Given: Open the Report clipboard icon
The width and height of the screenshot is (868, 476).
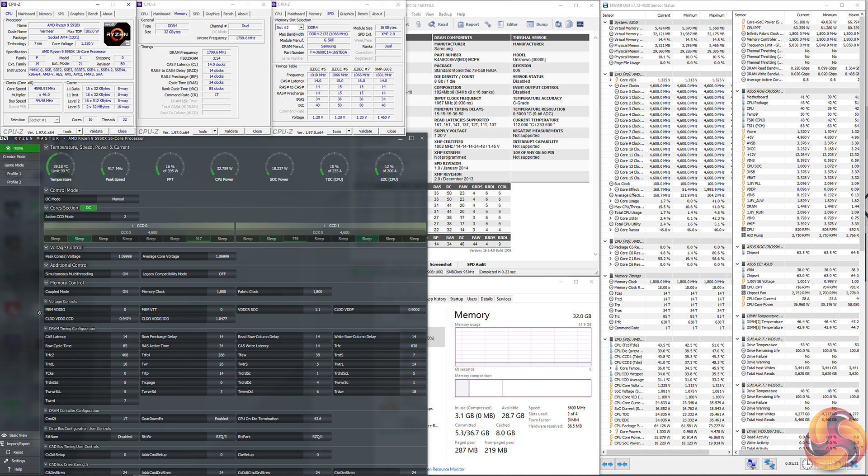Looking at the screenshot, I should pyautogui.click(x=460, y=24).
